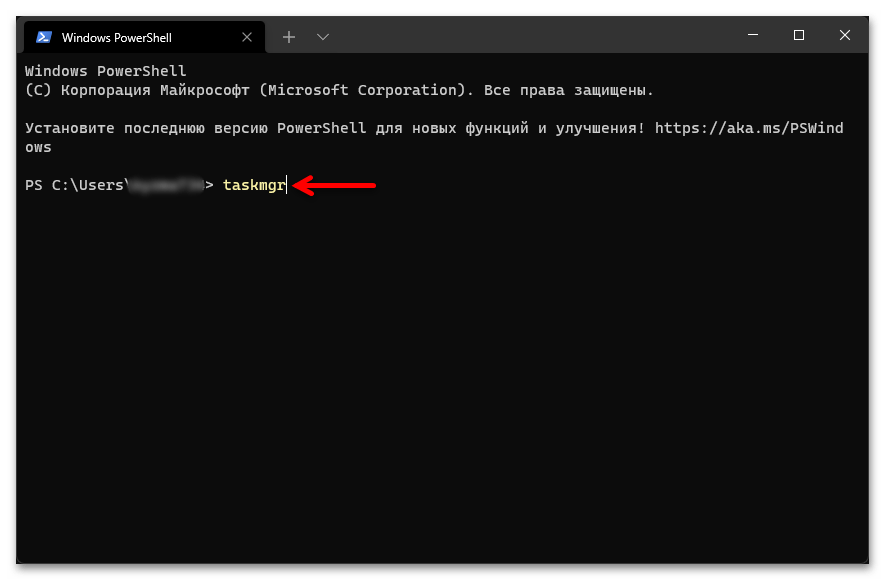
Task: Expand the new tab profiles dropdown chevron
Action: (322, 37)
